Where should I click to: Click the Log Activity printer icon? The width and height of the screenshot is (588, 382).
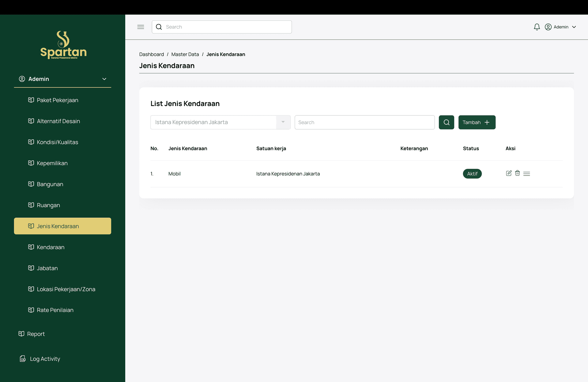point(23,359)
